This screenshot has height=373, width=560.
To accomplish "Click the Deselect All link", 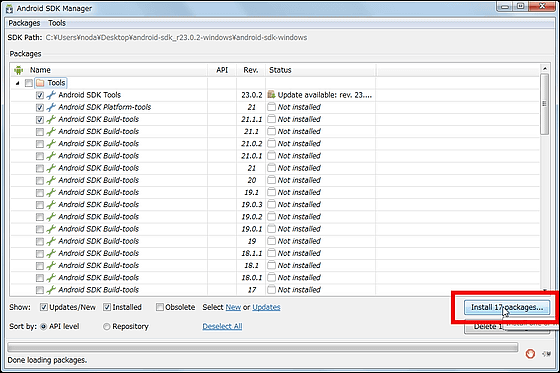I will click(x=222, y=327).
